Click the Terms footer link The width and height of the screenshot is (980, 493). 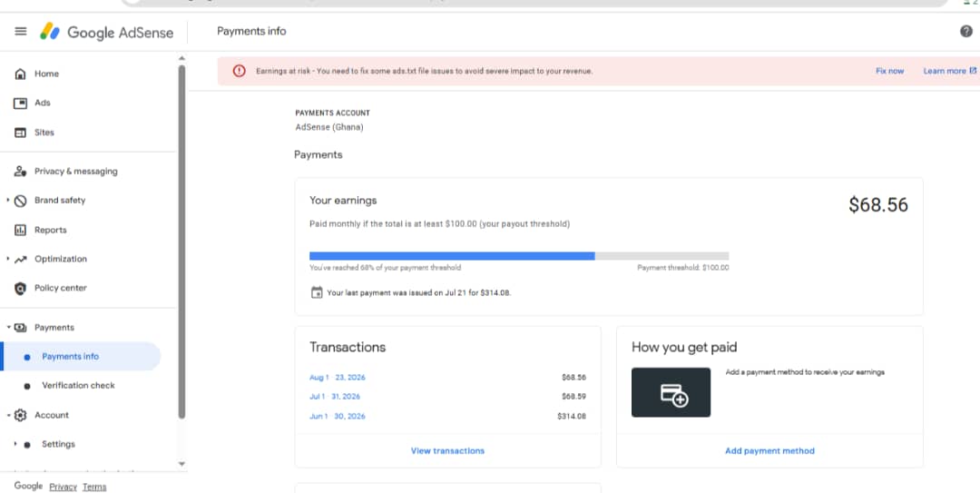(94, 487)
